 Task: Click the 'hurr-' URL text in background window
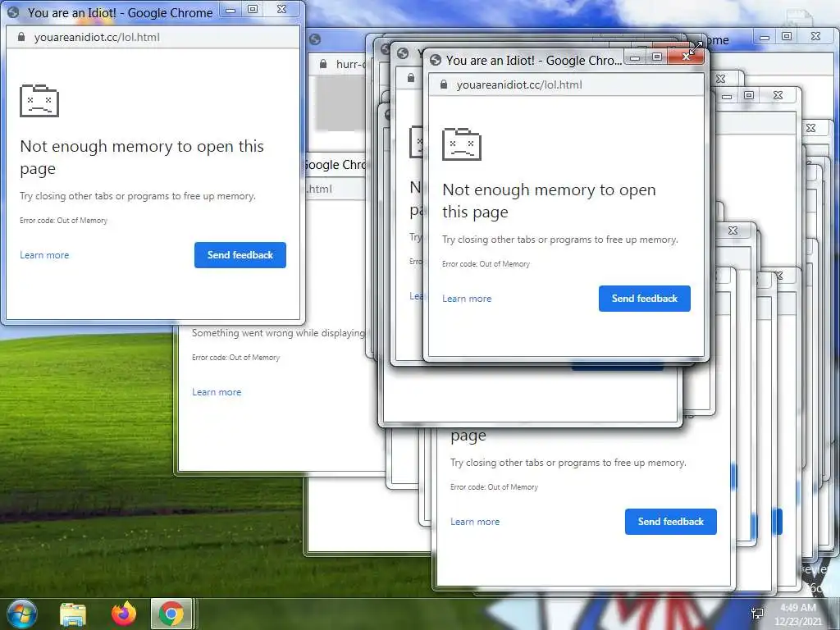351,64
